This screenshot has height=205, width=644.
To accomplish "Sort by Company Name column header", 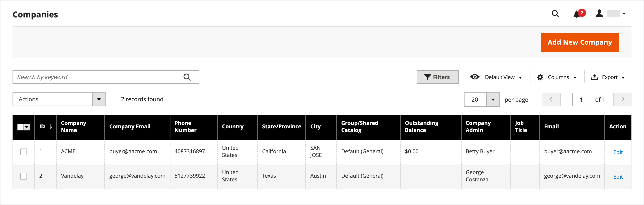I will 74,127.
